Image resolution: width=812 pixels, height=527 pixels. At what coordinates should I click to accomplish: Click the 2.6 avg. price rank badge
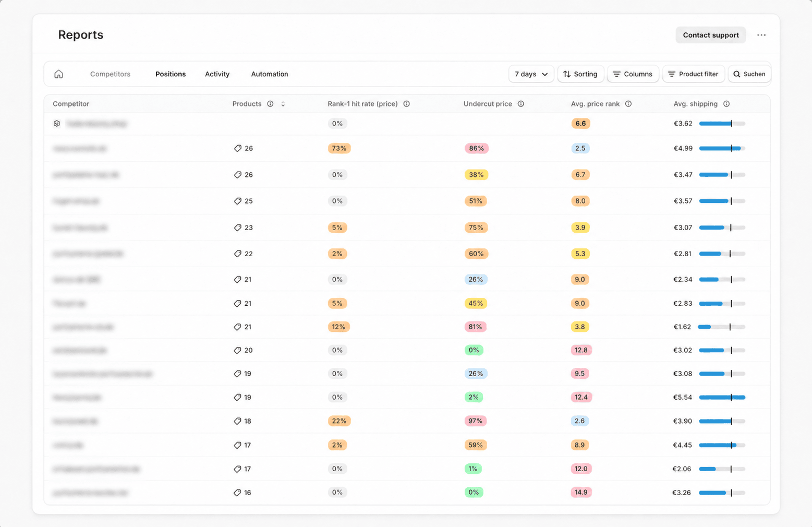click(579, 421)
